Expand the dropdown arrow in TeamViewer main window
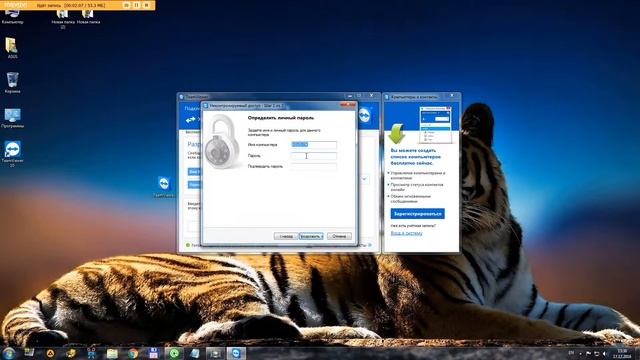The height and width of the screenshot is (360, 640). tap(364, 179)
